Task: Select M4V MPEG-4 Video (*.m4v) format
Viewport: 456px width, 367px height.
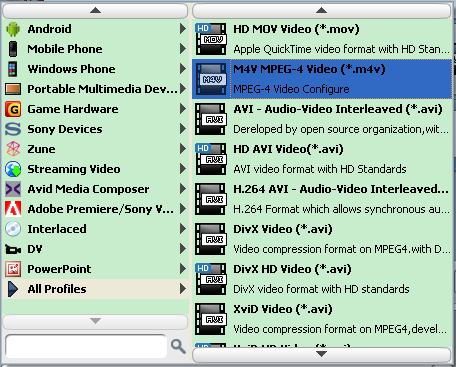Action: (322, 79)
